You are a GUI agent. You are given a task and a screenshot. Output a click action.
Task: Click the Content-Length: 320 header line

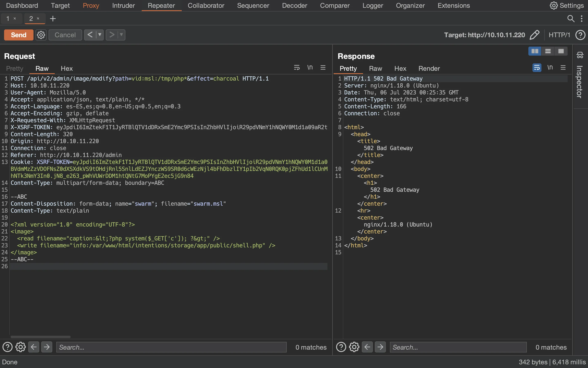click(x=42, y=134)
